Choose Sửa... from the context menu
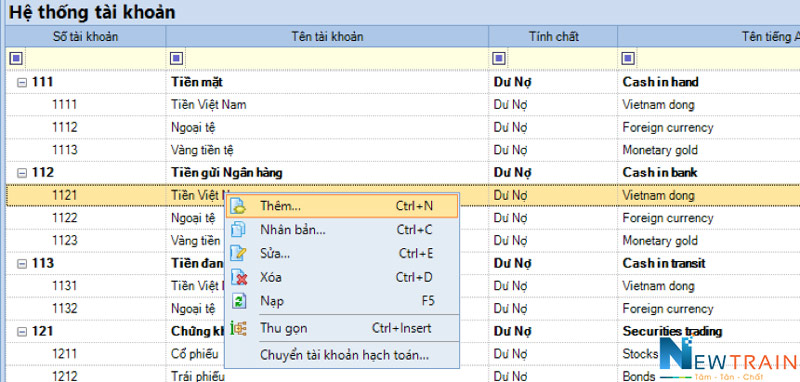Image resolution: width=800 pixels, height=382 pixels. coord(342,253)
